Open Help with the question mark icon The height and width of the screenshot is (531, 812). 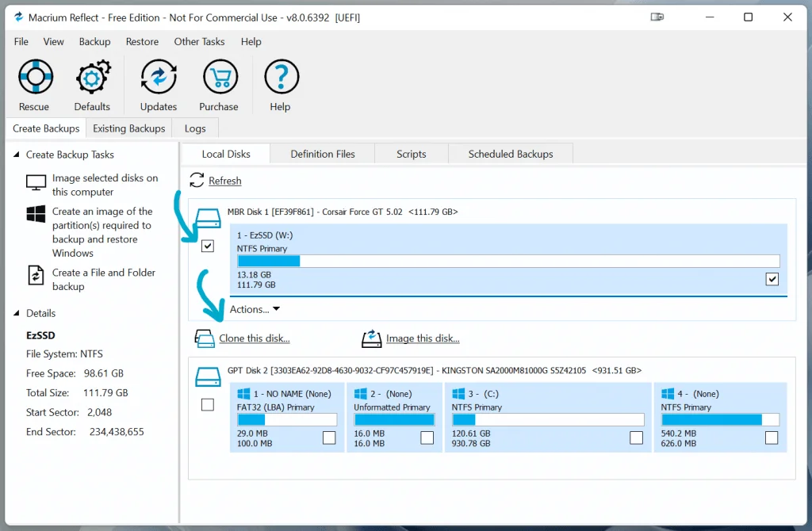pos(282,77)
